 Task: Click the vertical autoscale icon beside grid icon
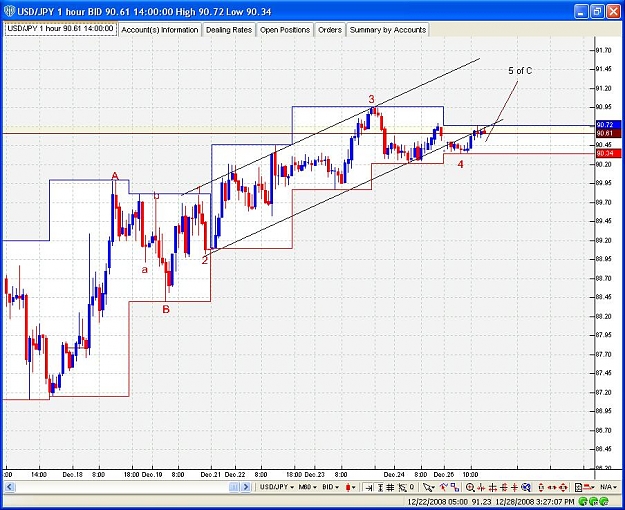[x=380, y=487]
